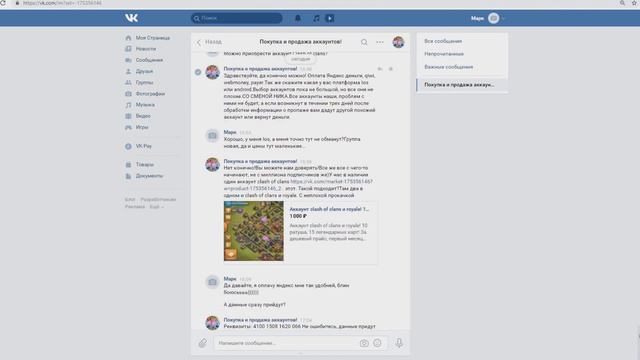Open emoji smiley picker
This screenshot has width=640, height=360.
[378, 343]
